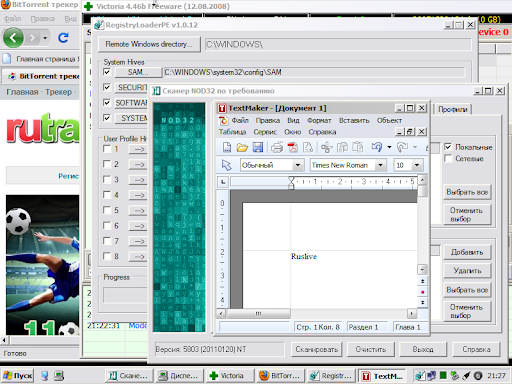Create a new document in TextMaker toolbar

coord(227,147)
